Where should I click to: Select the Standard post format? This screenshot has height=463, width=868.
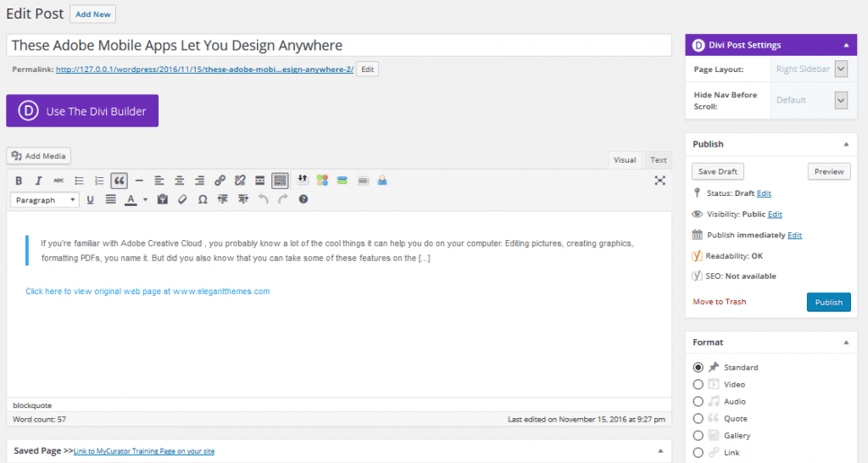(698, 367)
